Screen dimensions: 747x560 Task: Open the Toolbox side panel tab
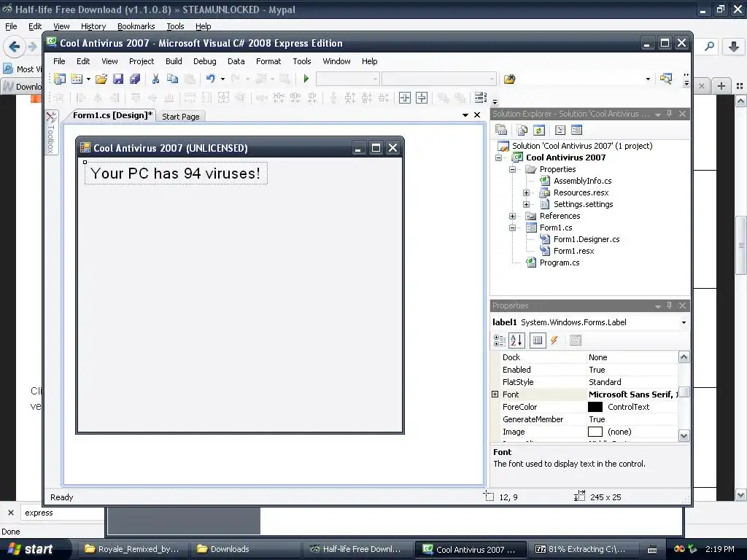52,133
